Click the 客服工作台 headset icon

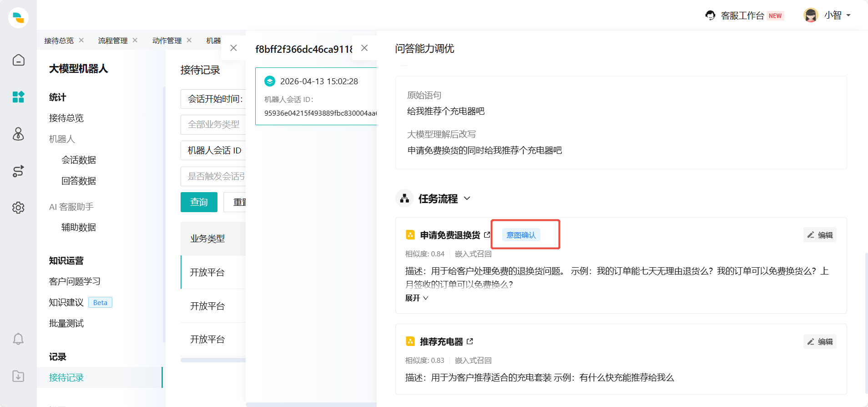click(x=710, y=15)
